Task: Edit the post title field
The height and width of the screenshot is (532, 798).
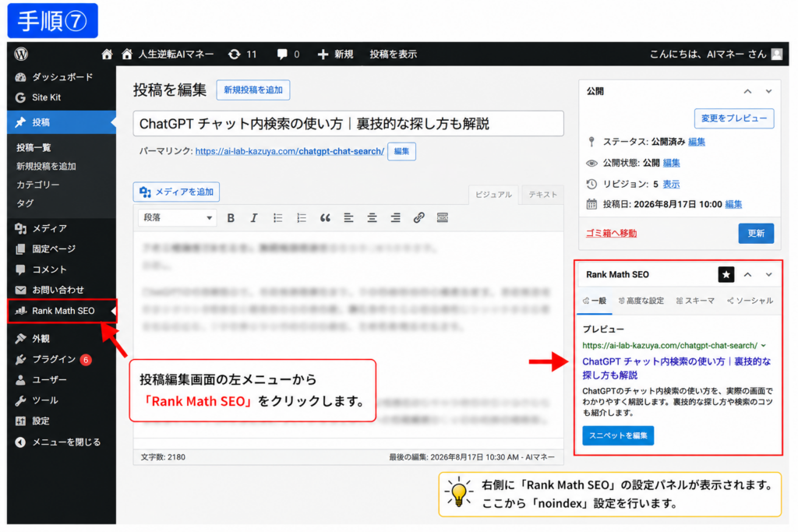Action: (x=348, y=124)
